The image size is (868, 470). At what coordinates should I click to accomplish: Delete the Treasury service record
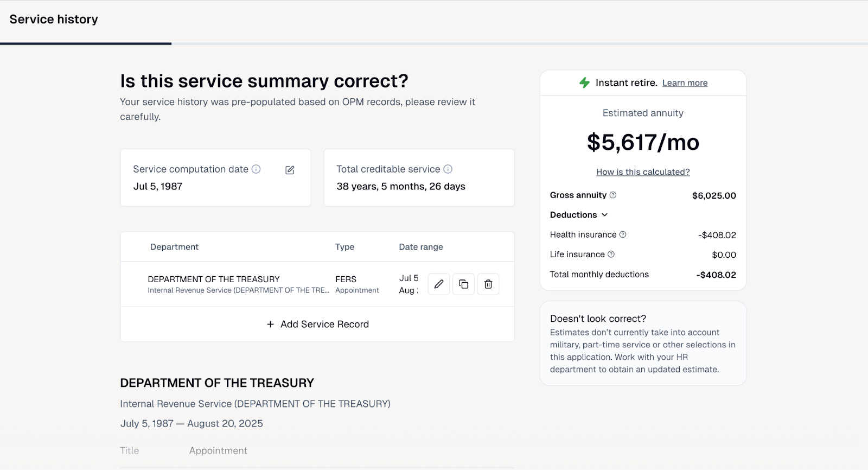pyautogui.click(x=488, y=284)
